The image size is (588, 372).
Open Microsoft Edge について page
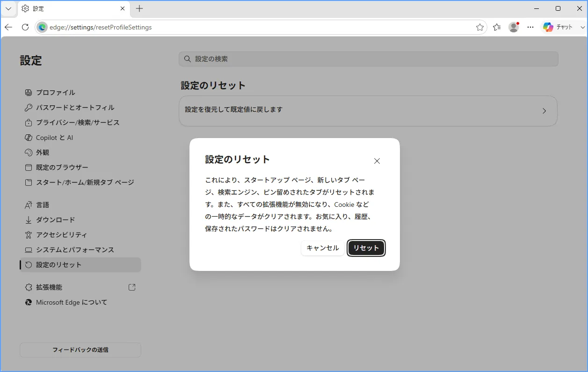(x=80, y=302)
